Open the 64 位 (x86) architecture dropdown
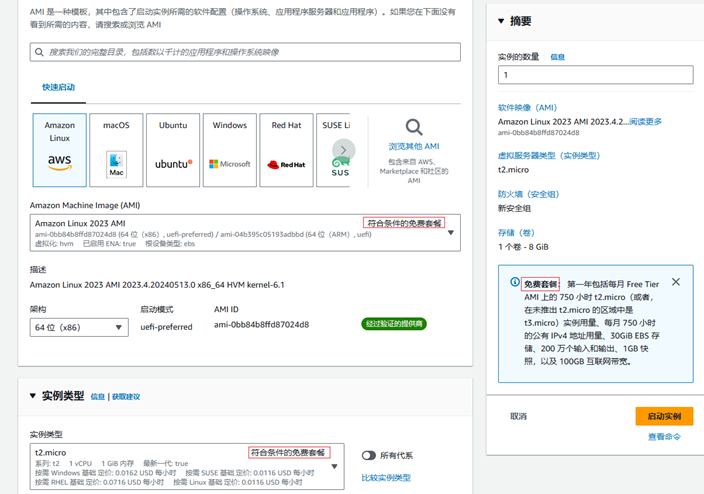 point(79,327)
